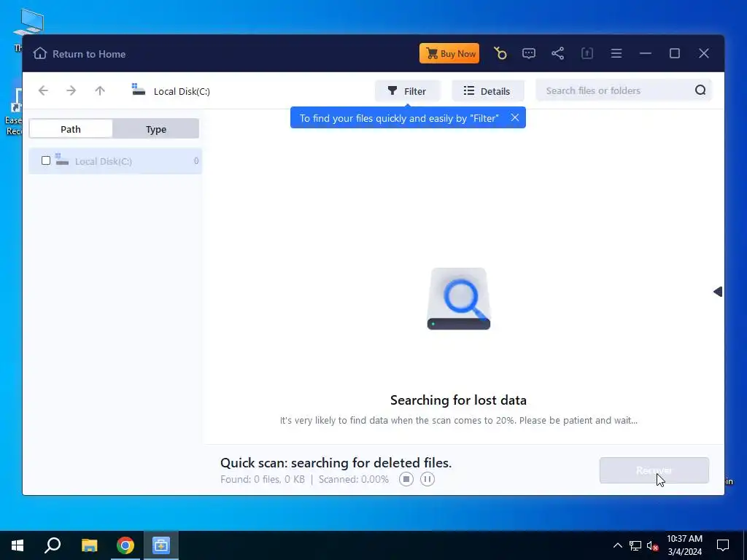Close the recovery application window
The image size is (747, 560).
[x=704, y=53]
